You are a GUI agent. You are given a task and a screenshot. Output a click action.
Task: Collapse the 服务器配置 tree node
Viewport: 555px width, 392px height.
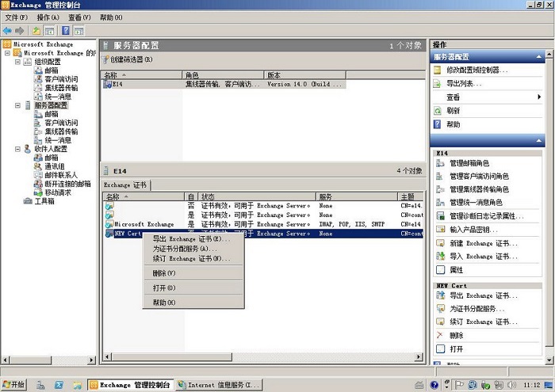pos(17,105)
